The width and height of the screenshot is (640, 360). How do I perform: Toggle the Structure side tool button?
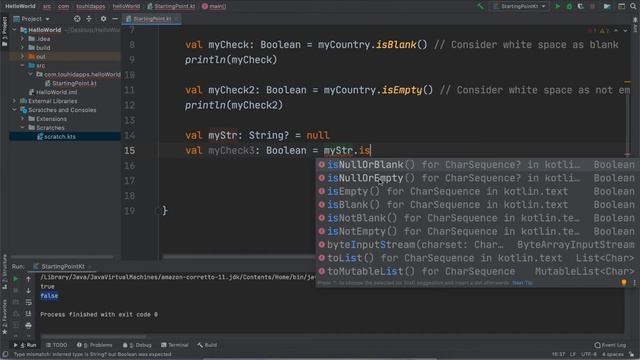(x=4, y=271)
